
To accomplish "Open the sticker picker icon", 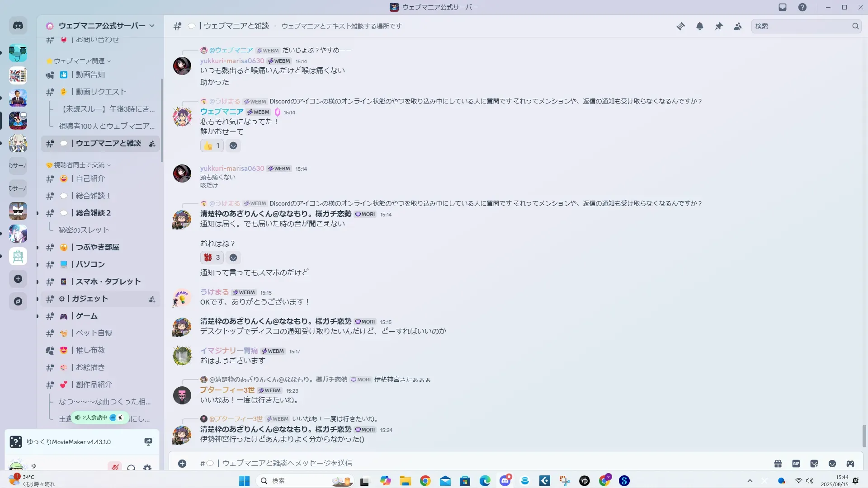I will 814,464.
